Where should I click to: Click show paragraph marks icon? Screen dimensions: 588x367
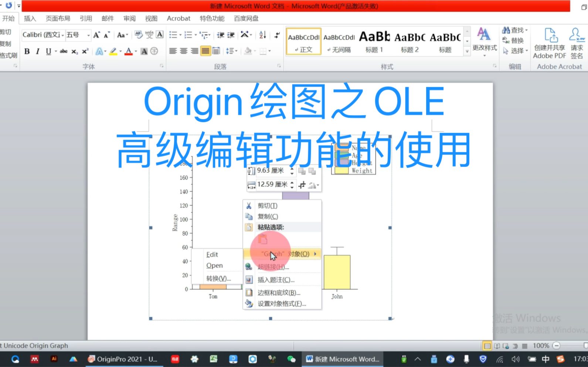(x=277, y=35)
